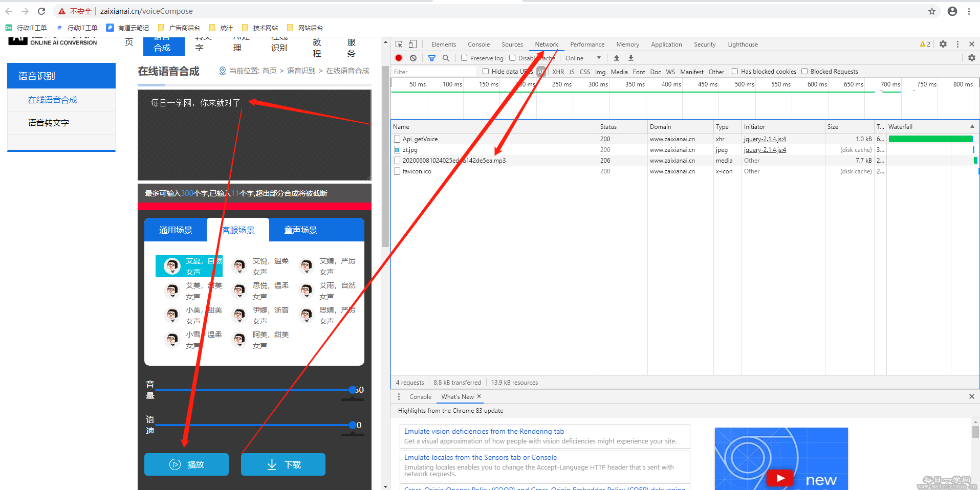Image resolution: width=980 pixels, height=490 pixels.
Task: Click the warnings count indicator
Action: click(925, 44)
